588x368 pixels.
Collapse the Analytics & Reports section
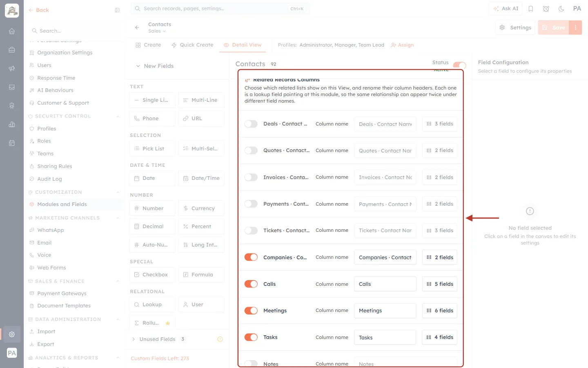pos(118,358)
